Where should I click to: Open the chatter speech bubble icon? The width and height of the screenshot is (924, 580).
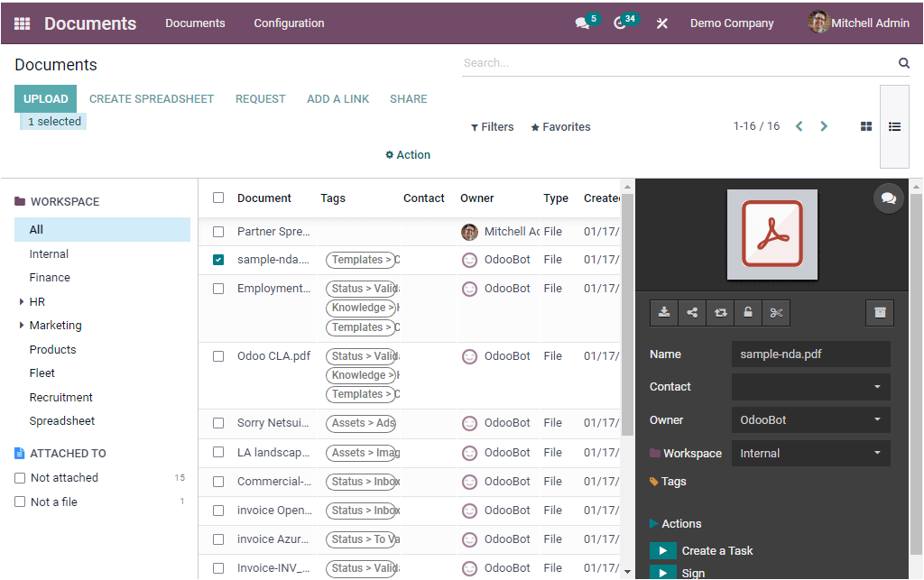(x=888, y=198)
